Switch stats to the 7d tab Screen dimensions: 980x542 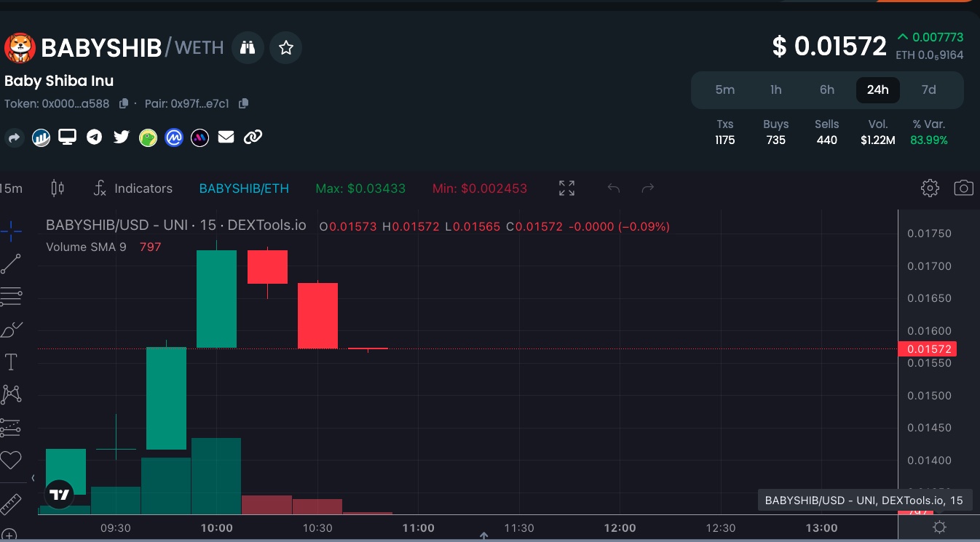tap(928, 90)
